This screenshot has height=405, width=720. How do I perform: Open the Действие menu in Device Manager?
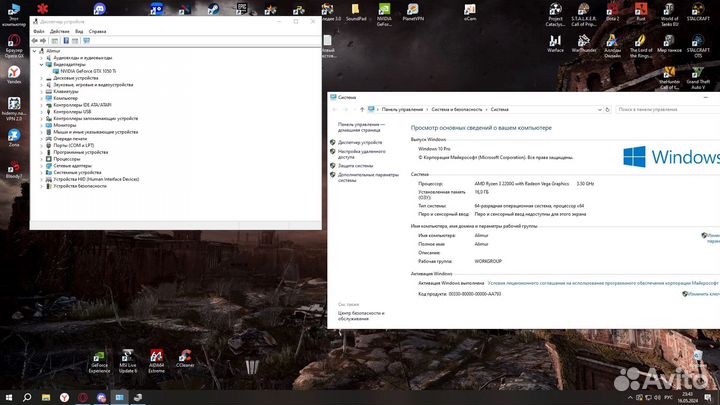point(60,31)
